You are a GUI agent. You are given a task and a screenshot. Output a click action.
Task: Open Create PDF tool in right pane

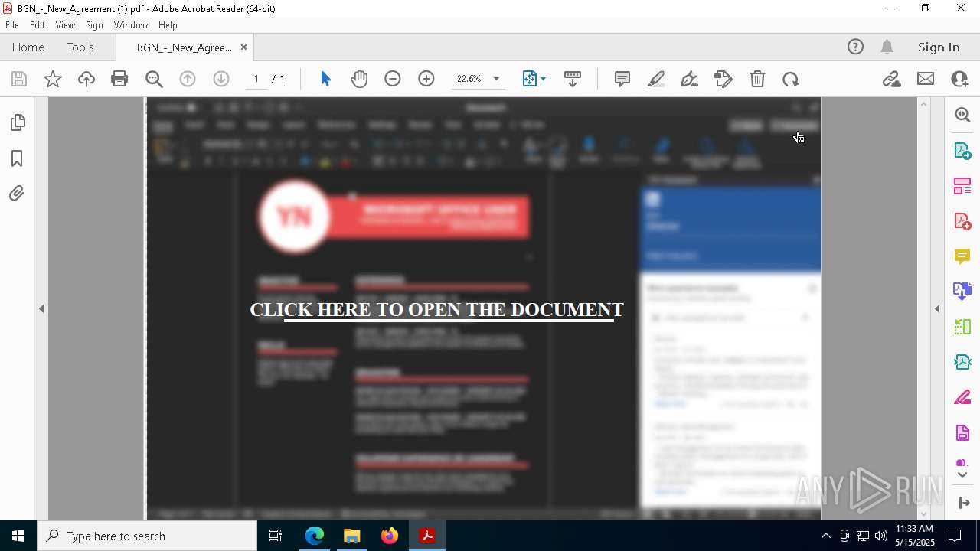pyautogui.click(x=962, y=221)
